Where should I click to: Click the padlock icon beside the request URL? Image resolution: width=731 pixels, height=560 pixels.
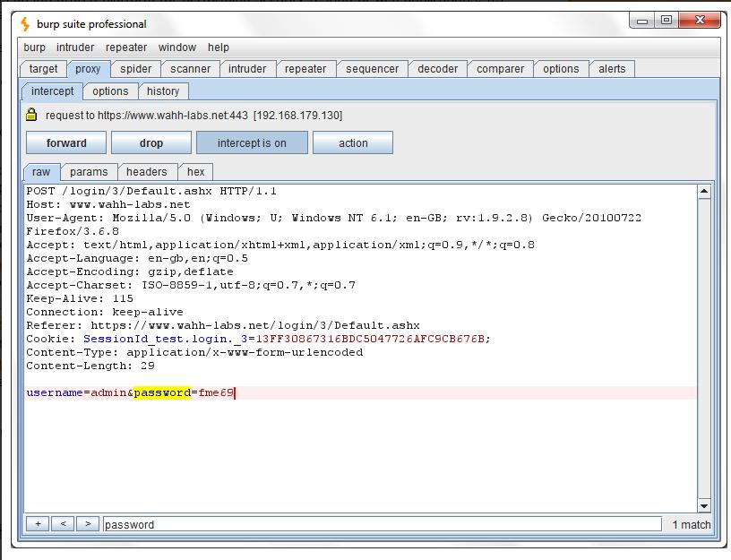31,115
